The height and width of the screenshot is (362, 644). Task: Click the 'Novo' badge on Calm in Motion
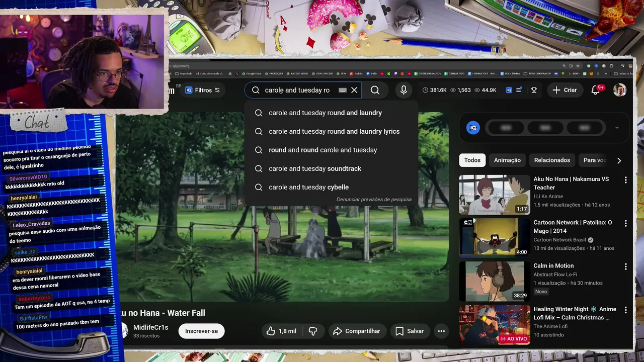coord(541,292)
